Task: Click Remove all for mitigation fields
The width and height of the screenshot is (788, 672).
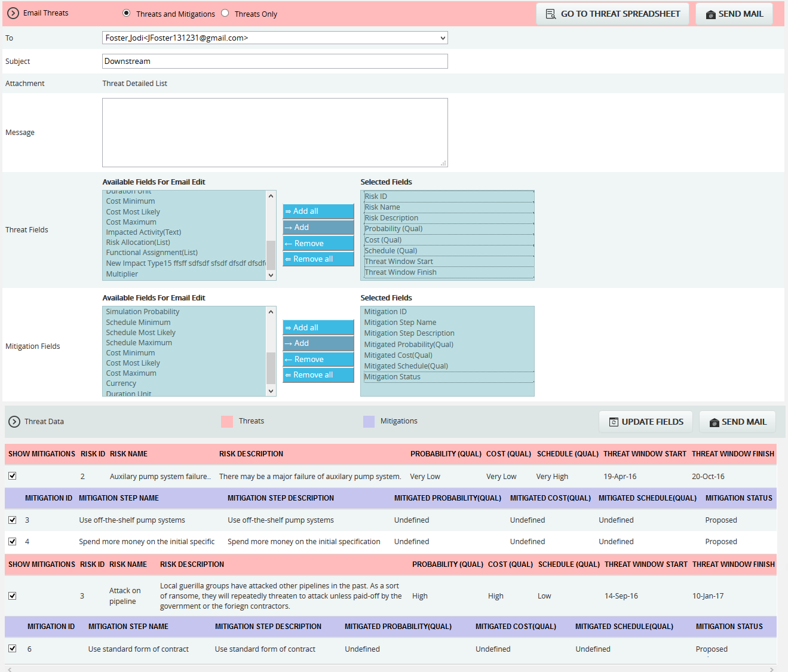Action: click(318, 375)
